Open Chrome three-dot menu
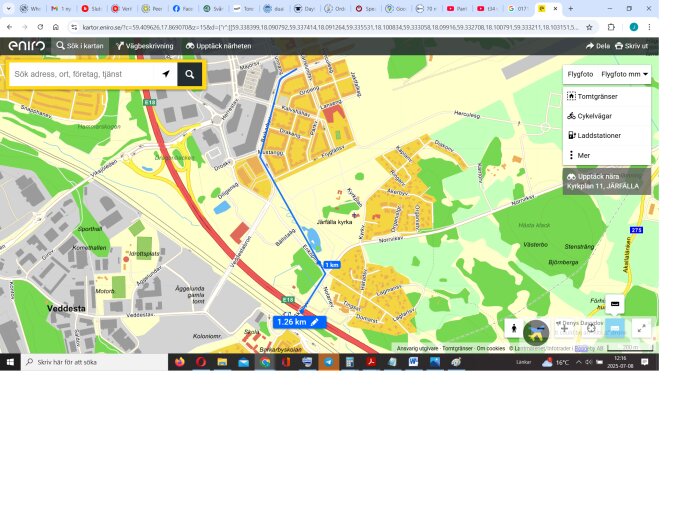 click(649, 27)
